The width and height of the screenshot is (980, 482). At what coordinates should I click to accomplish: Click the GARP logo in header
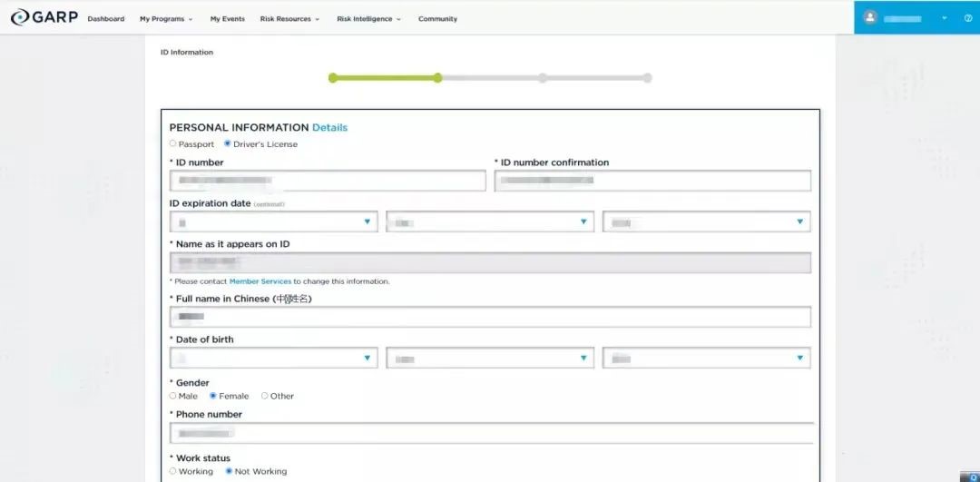pos(44,18)
